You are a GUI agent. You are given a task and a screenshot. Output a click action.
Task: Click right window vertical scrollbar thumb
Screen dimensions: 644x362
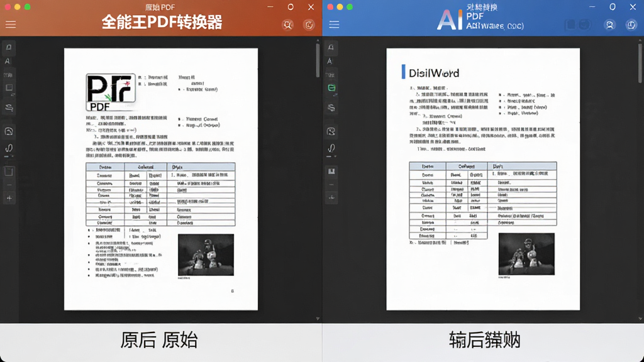640,62
